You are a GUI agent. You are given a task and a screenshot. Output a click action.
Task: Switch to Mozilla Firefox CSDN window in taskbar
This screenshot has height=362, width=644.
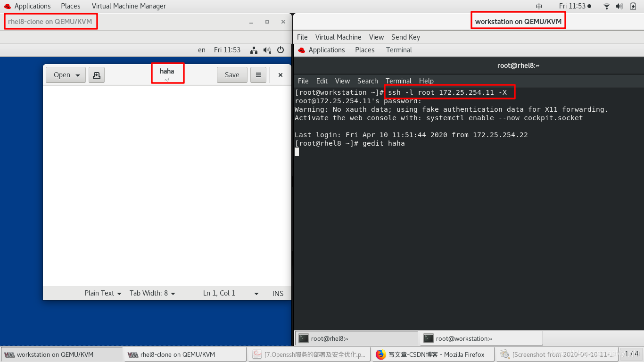coord(433,354)
